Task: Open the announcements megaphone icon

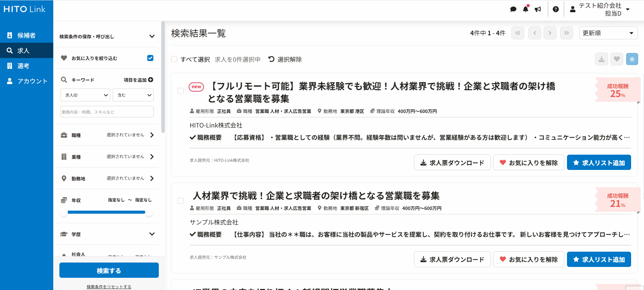Action: tap(538, 9)
